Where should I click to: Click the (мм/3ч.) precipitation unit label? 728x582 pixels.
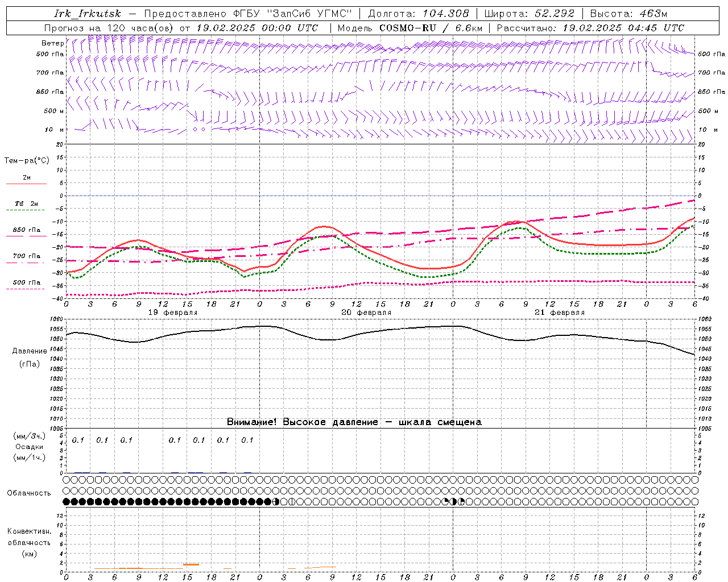[x=30, y=436]
